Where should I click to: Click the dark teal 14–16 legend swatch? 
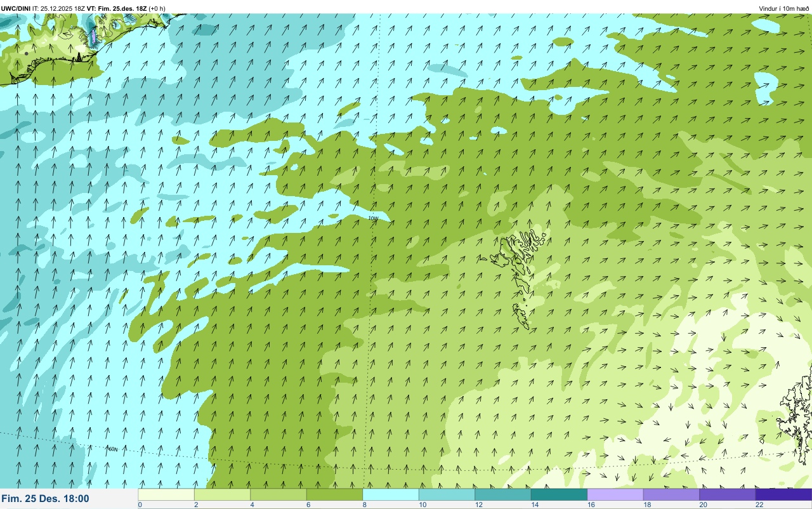[559, 494]
